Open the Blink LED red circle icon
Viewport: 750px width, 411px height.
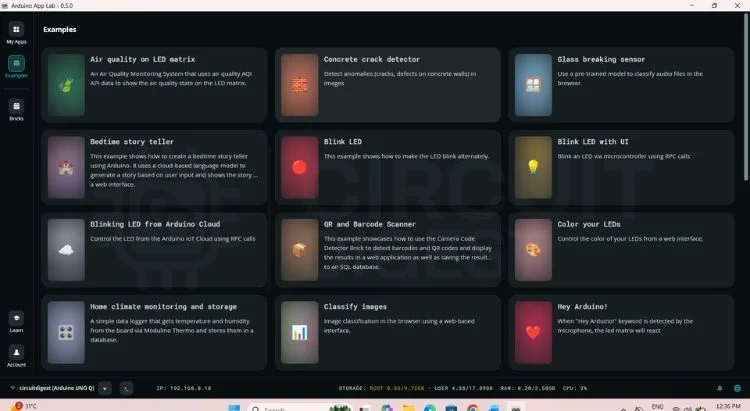[x=299, y=167]
